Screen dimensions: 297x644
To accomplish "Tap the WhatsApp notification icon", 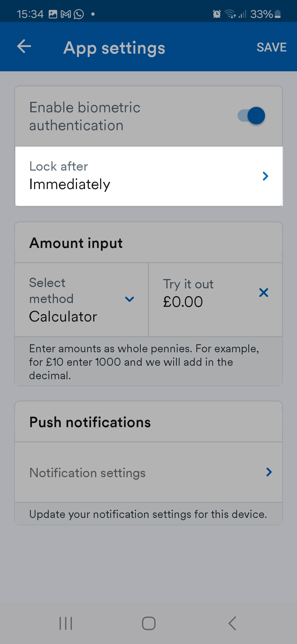I will pos(79,14).
